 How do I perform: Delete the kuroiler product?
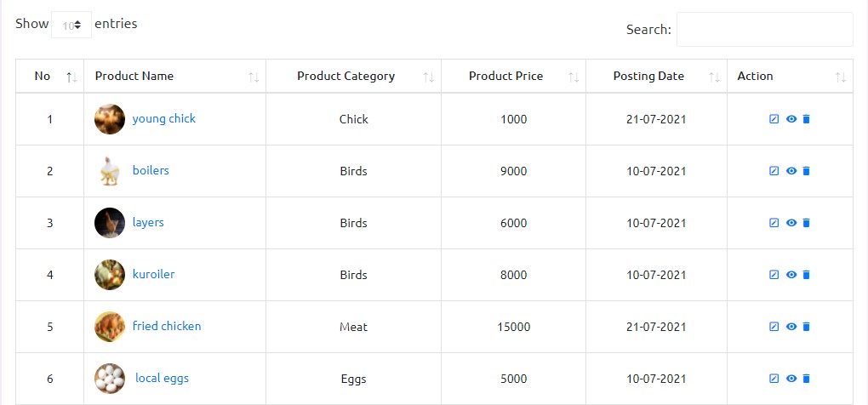pyautogui.click(x=807, y=275)
